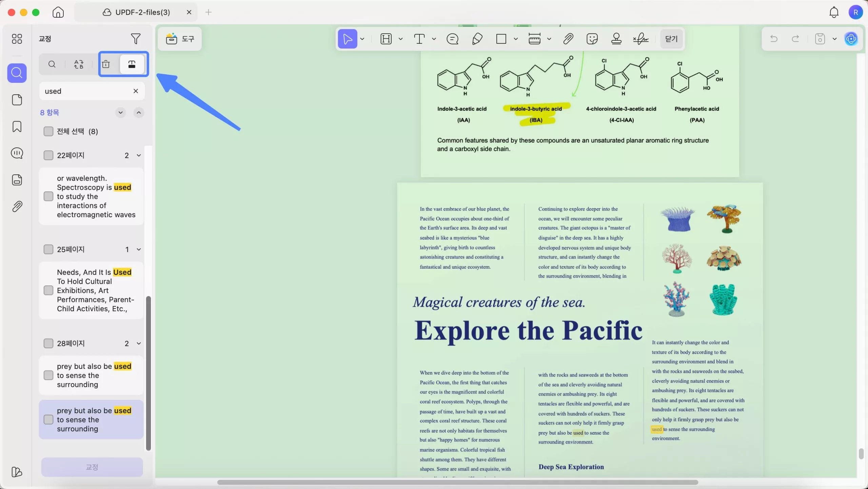This screenshot has width=868, height=489.
Task: Choose the stamp tool
Action: [x=616, y=39]
